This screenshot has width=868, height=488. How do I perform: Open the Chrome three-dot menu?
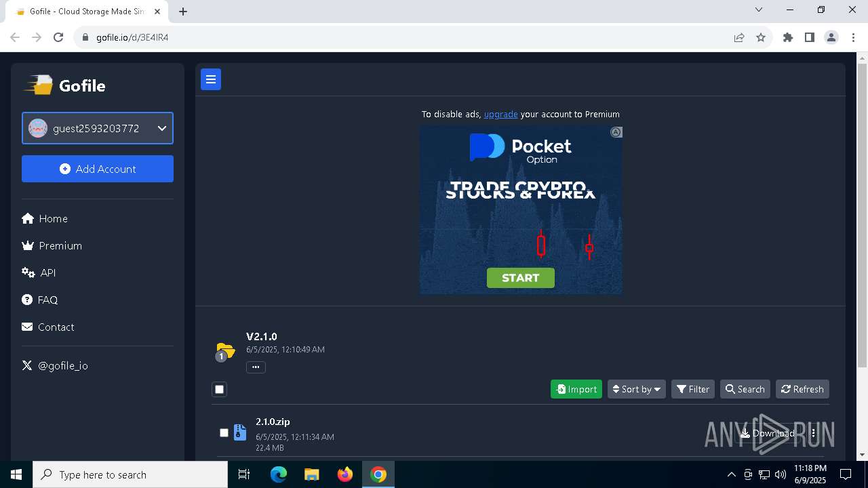[853, 37]
